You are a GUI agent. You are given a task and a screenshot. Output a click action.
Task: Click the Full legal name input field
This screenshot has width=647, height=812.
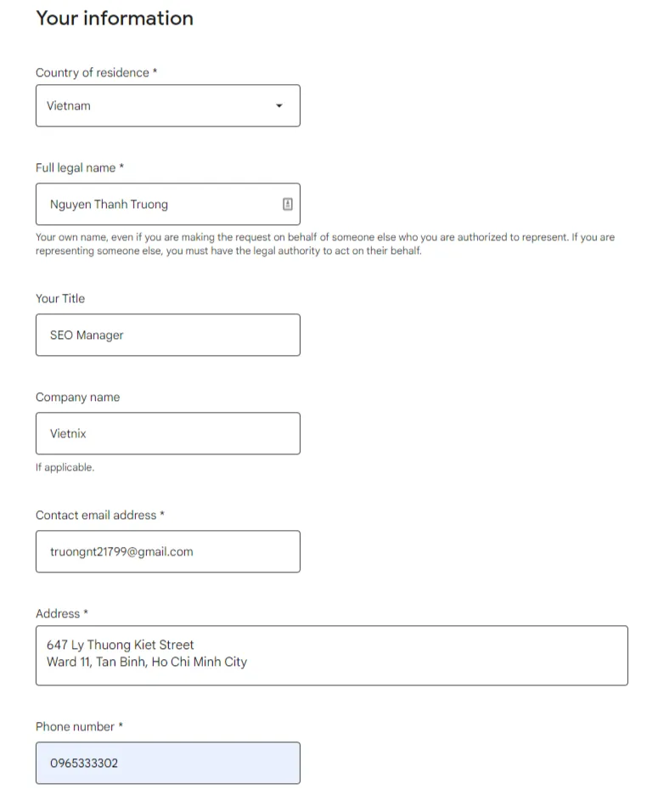click(x=168, y=204)
